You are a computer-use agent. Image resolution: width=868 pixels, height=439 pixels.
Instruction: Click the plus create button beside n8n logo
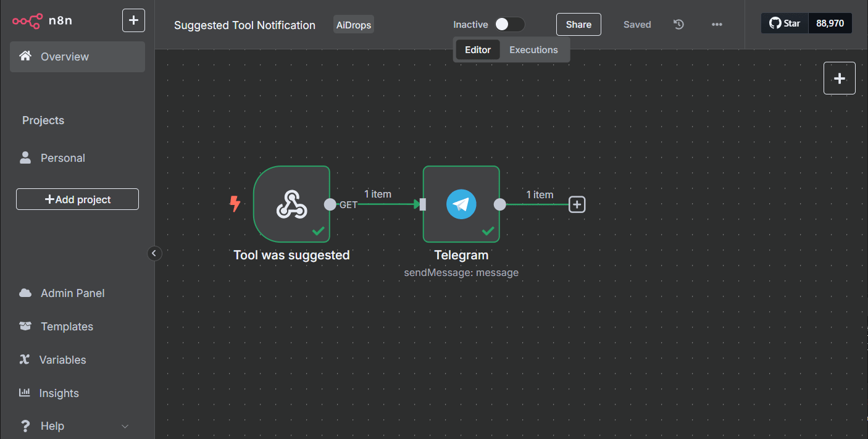(133, 20)
